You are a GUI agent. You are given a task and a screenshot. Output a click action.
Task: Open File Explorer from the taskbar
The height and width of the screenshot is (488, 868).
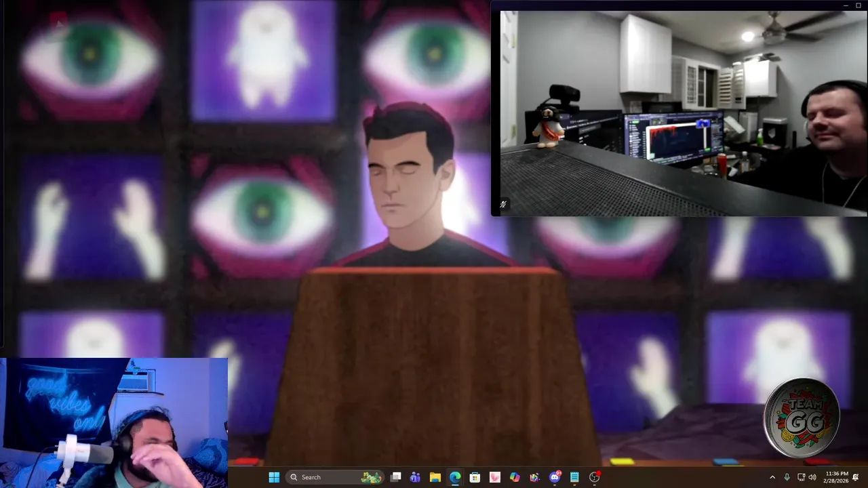click(435, 477)
